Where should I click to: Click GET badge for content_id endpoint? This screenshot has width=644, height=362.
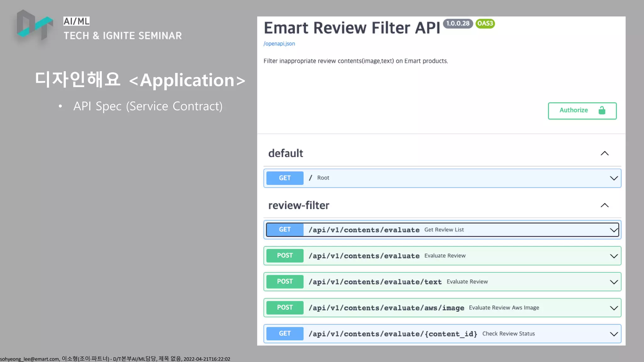(x=285, y=334)
